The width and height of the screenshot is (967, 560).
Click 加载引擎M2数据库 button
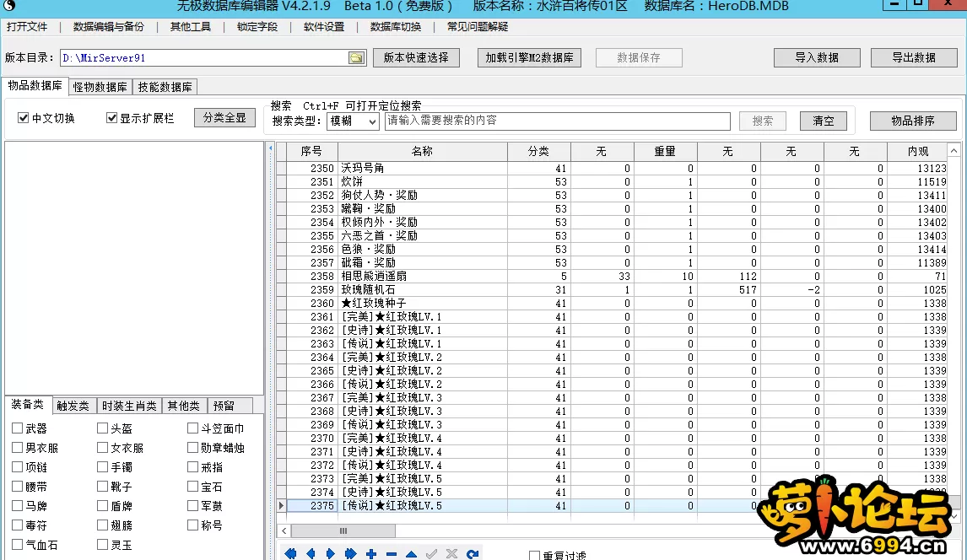(x=529, y=57)
